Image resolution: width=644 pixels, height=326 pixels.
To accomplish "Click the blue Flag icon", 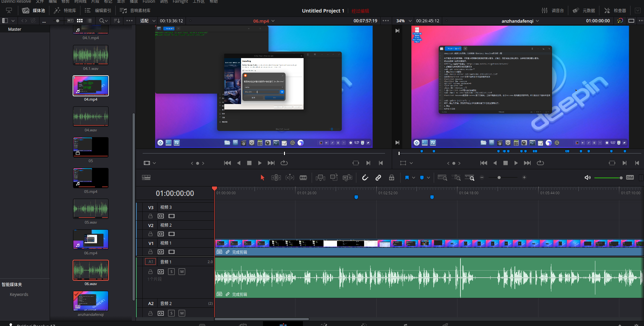I will tap(407, 178).
